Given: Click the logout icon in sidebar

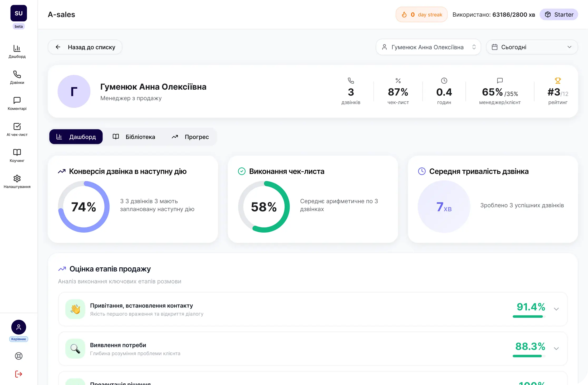Looking at the screenshot, I should (x=18, y=374).
